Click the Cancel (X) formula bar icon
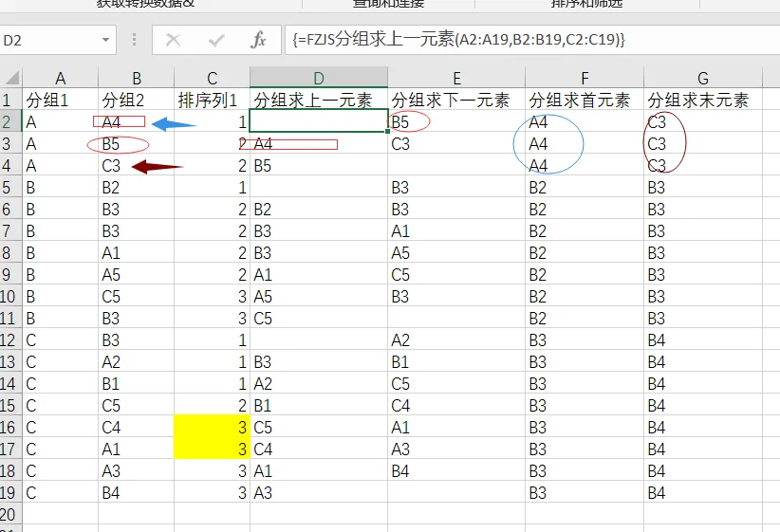The height and width of the screenshot is (532, 780). click(173, 40)
